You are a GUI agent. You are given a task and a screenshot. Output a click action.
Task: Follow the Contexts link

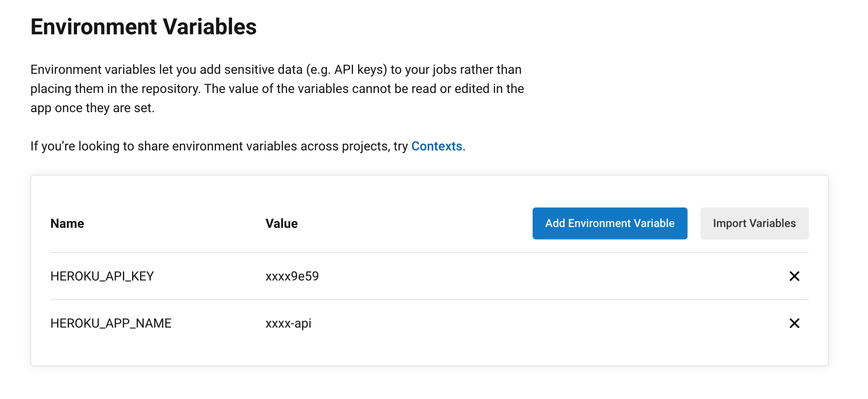pos(436,146)
